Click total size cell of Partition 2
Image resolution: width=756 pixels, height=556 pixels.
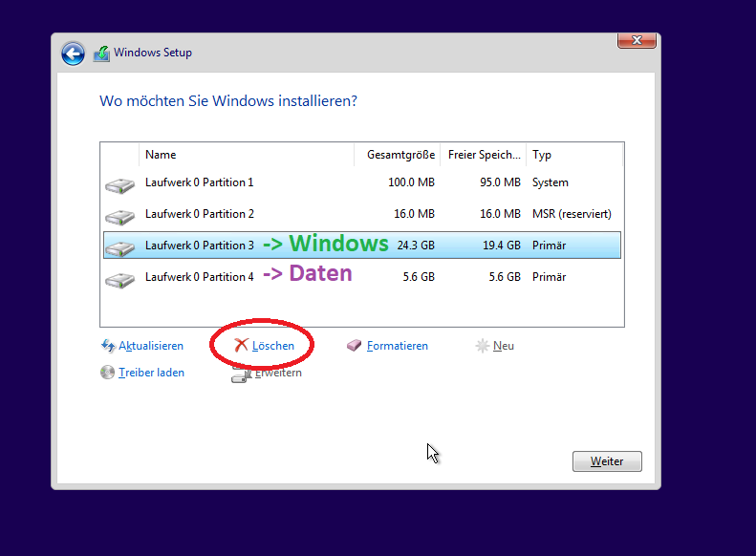click(414, 214)
